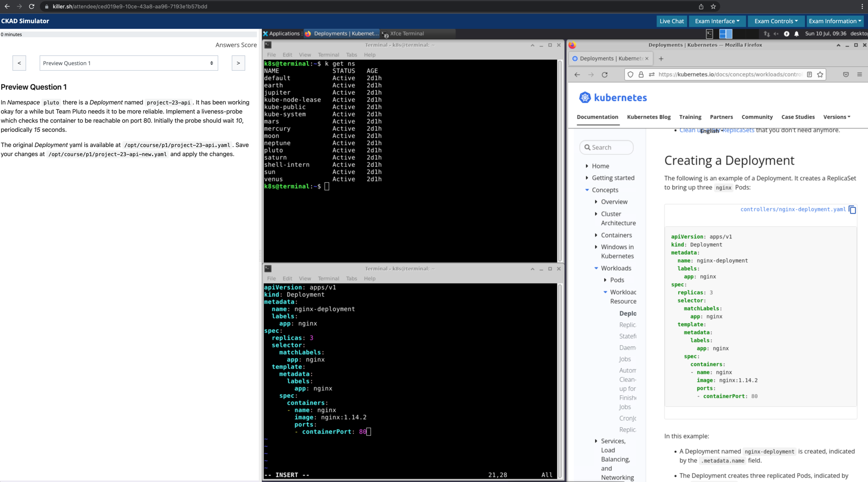Open Firefox reader view icon
The height and width of the screenshot is (482, 868).
coord(809,75)
